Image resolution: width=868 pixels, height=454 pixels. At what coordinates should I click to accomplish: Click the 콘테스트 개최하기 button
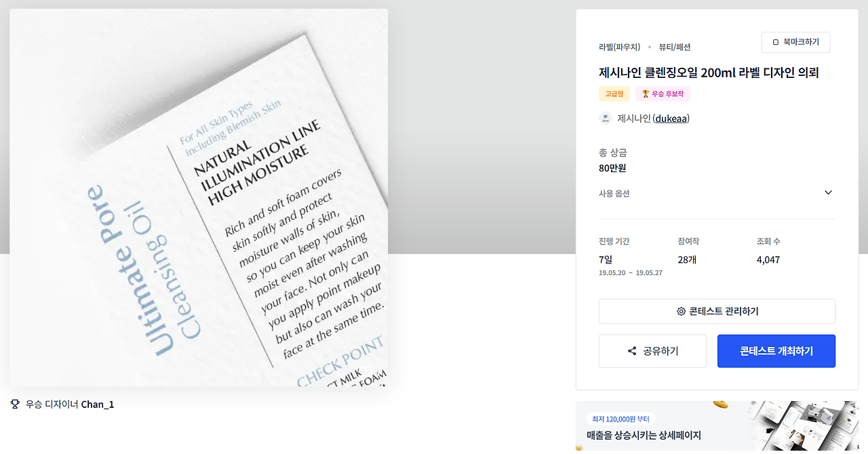click(x=776, y=351)
